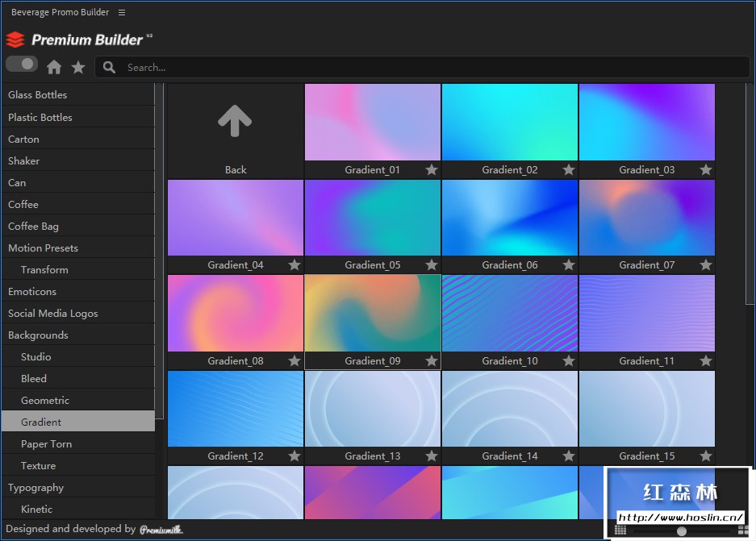Open the Can category
The width and height of the screenshot is (756, 541).
tap(78, 182)
